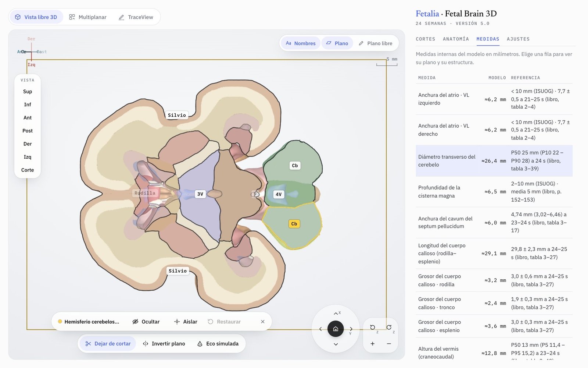Select the Sup view
Viewport: 588px width, 368px height.
(x=28, y=91)
